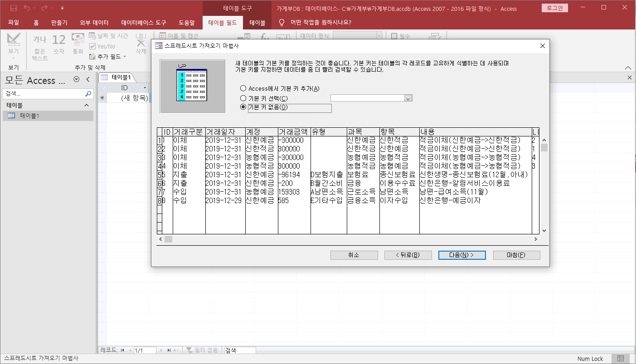
Task: Click the 날짜 및 시간 field option
Action: click(x=108, y=36)
